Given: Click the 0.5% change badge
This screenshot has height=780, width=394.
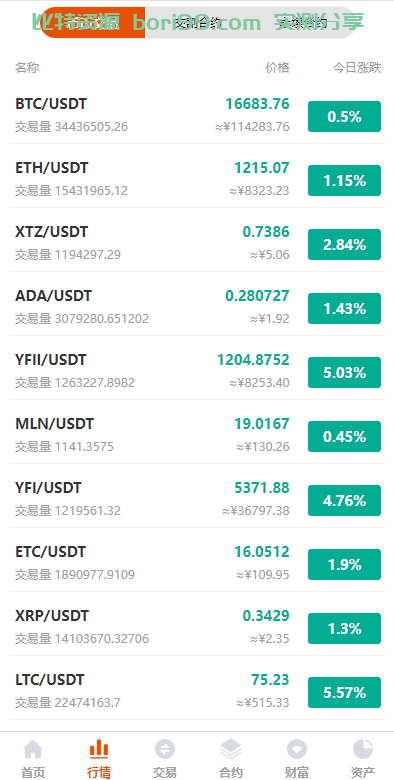Looking at the screenshot, I should coord(344,116).
